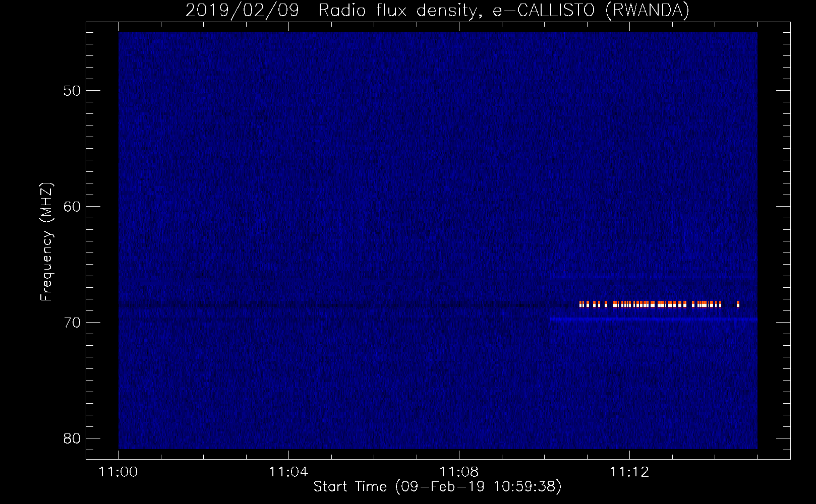Viewport: 816px width, 504px height.
Task: Click the '50' frequency tick label
Action: click(72, 91)
